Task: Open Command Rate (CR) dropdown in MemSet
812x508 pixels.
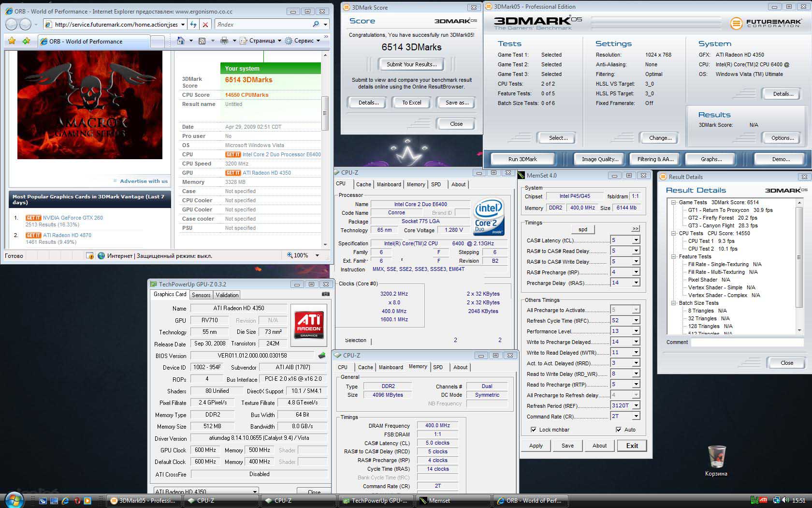Action: (636, 416)
